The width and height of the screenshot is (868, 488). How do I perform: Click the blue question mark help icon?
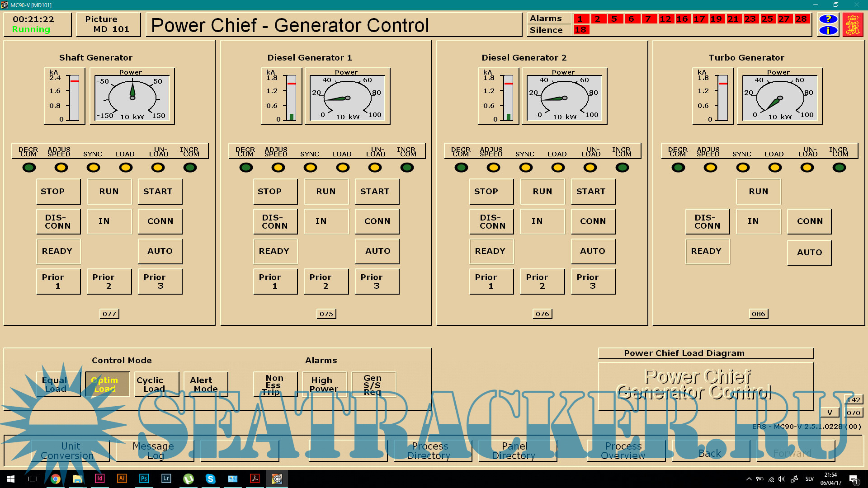pyautogui.click(x=828, y=19)
